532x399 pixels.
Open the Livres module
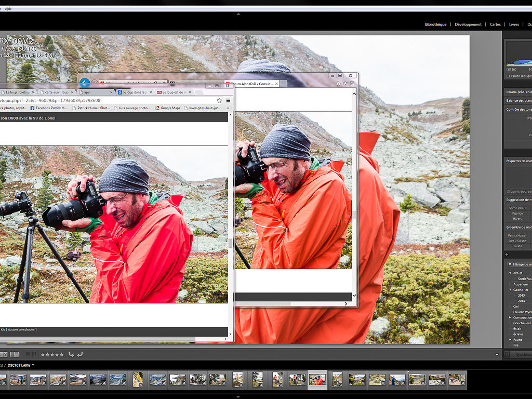[514, 24]
